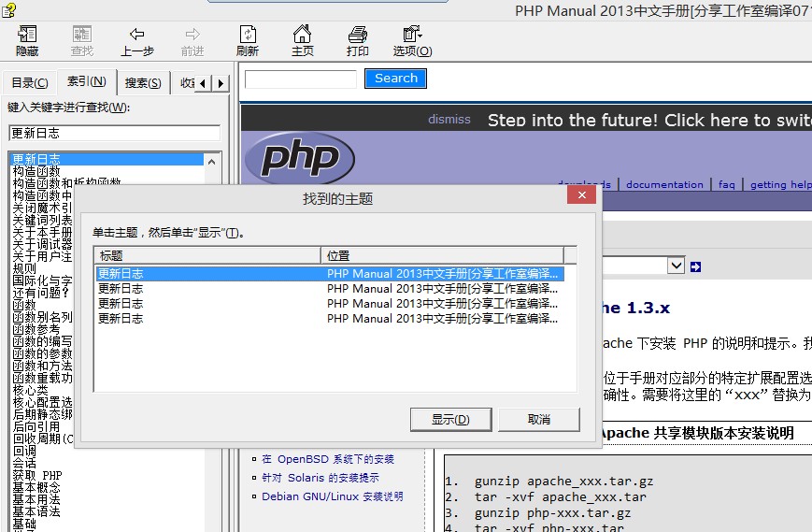Select the fourth 更新日志 topic row

(329, 319)
